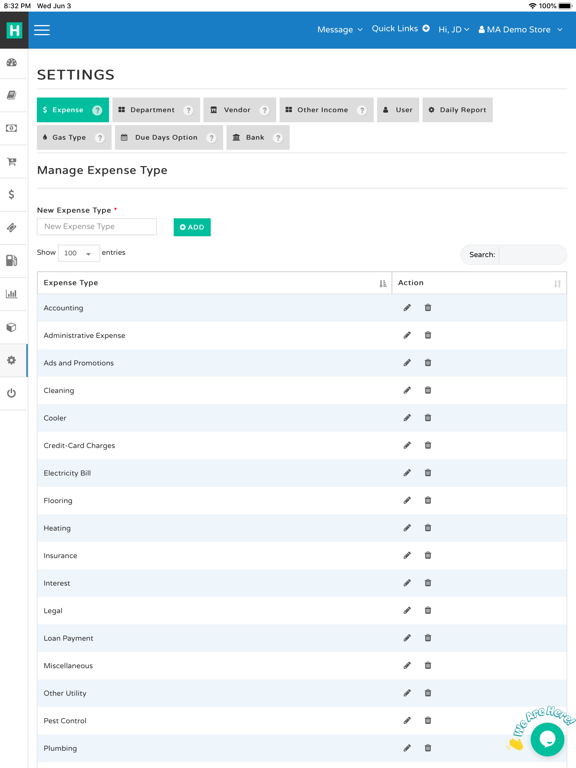Click the pencil icon for Insurance
This screenshot has width=576, height=768.
[407, 555]
